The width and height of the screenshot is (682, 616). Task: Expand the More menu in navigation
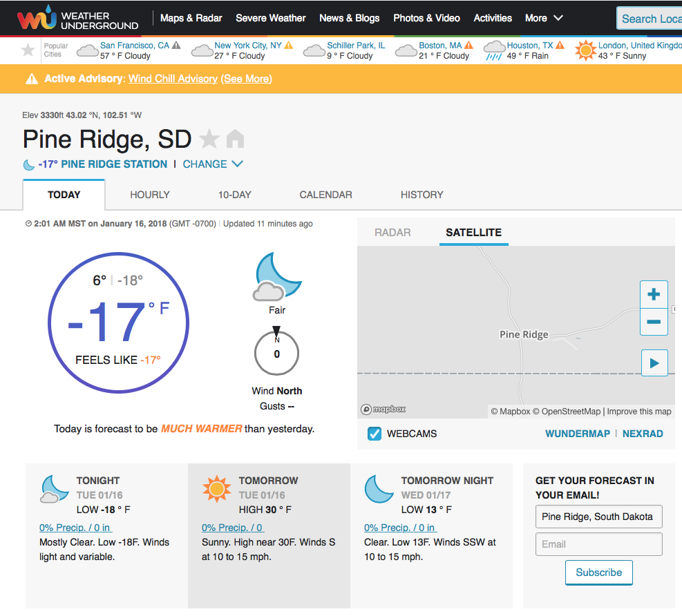pos(544,19)
